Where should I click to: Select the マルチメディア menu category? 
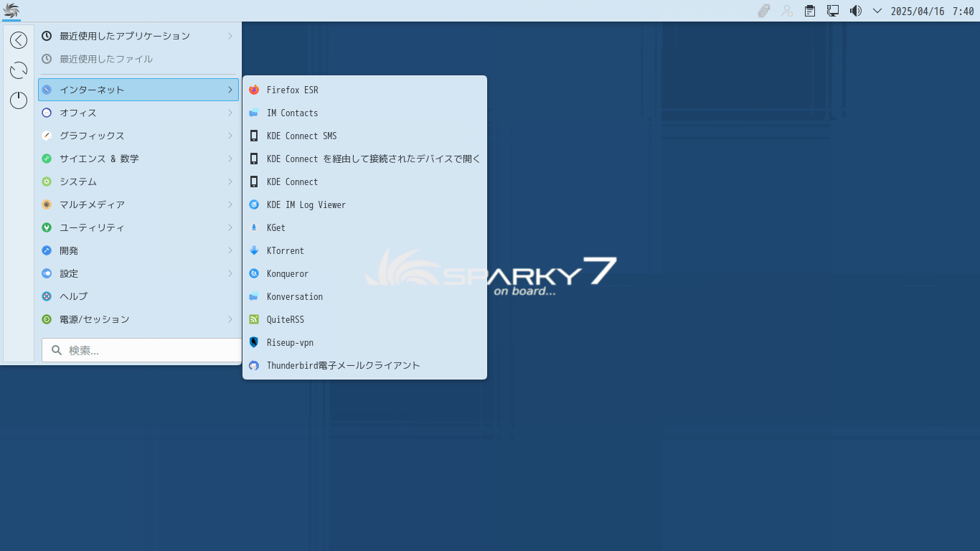pos(138,204)
